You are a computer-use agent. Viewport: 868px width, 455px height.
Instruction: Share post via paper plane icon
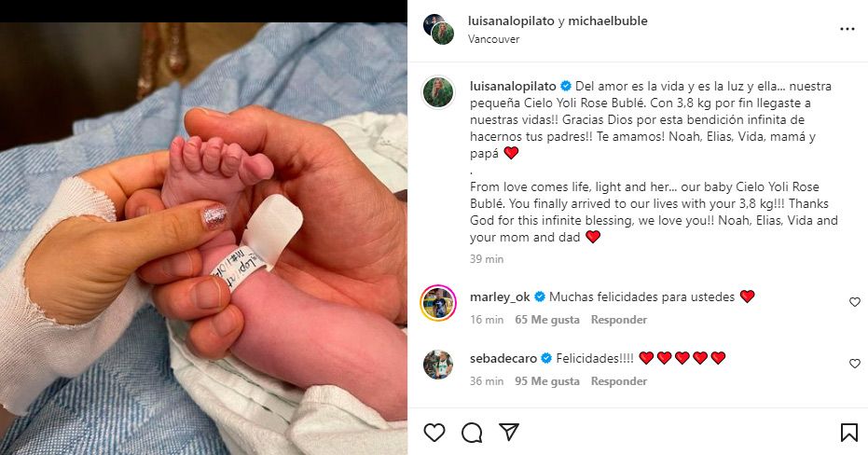508,433
